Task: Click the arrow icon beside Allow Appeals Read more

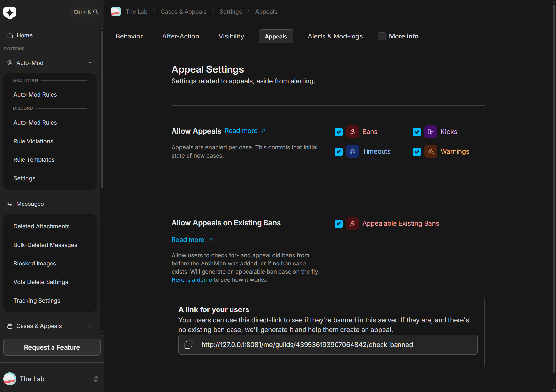Action: [263, 131]
